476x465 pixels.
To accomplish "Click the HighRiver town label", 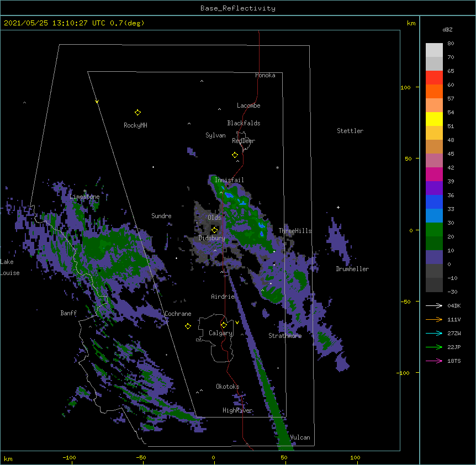I will [x=237, y=410].
